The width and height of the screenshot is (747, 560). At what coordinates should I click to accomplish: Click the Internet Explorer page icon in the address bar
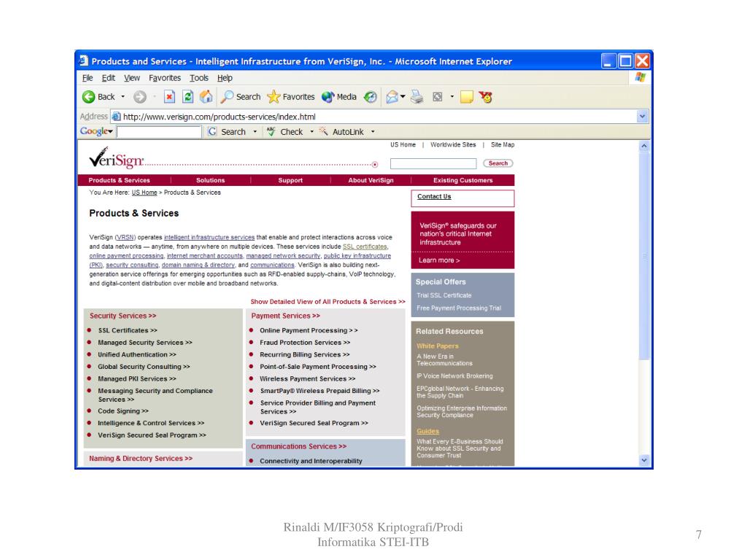pyautogui.click(x=116, y=117)
